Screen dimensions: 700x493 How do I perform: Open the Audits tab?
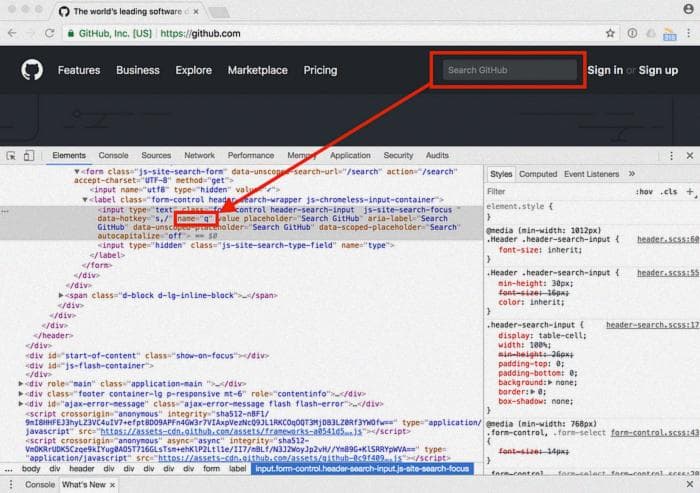437,155
